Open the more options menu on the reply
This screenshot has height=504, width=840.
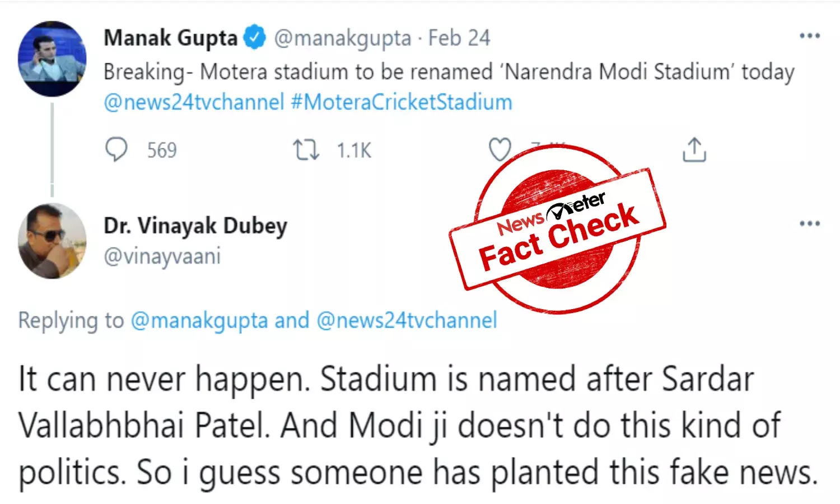tap(810, 223)
